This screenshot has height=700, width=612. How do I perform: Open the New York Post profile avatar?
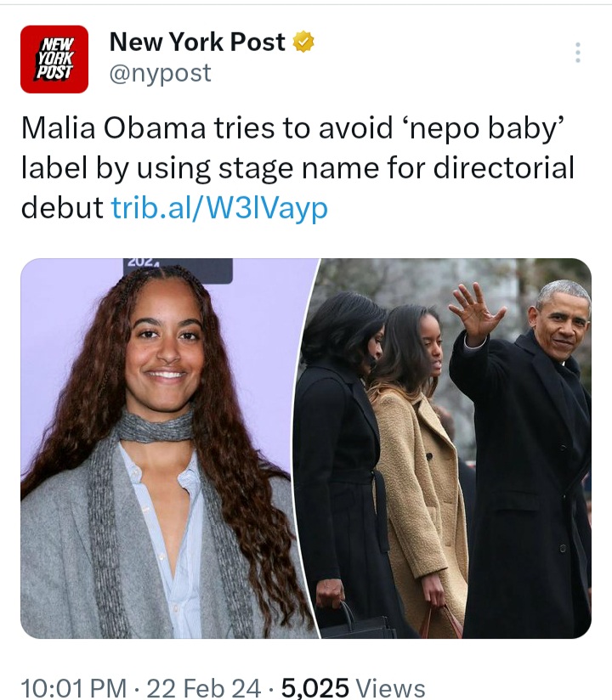tap(54, 59)
